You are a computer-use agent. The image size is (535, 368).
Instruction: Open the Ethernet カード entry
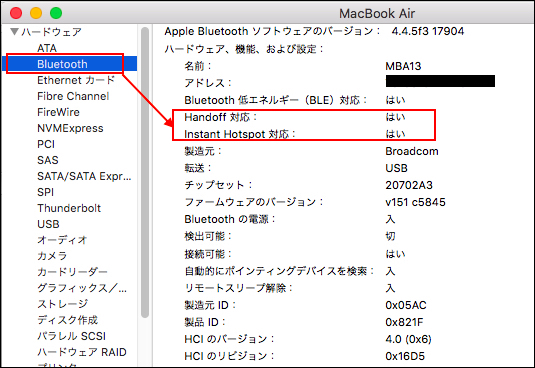(76, 80)
